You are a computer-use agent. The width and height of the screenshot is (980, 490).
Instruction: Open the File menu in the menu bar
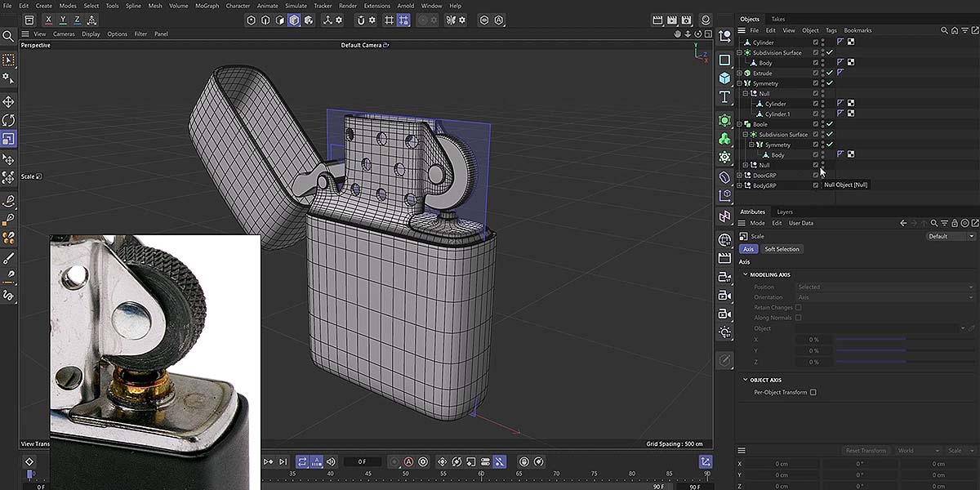tap(7, 6)
